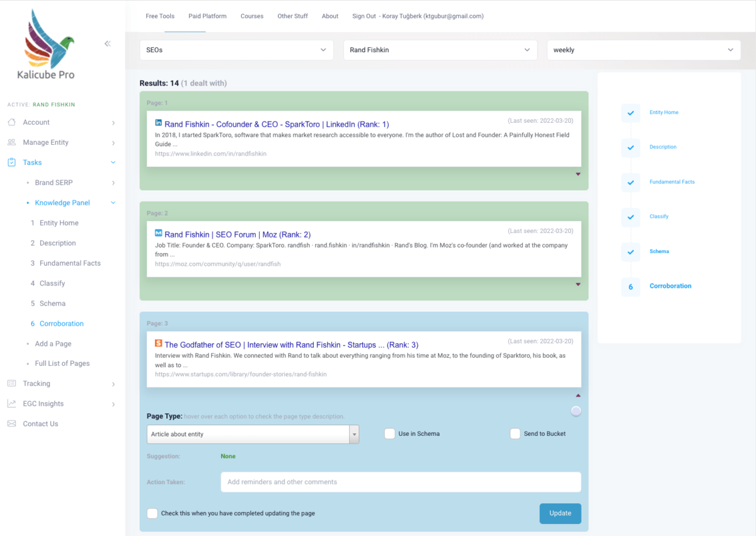Click the Description checkmark step icon
Screen dimensions: 756x536
[x=631, y=147]
